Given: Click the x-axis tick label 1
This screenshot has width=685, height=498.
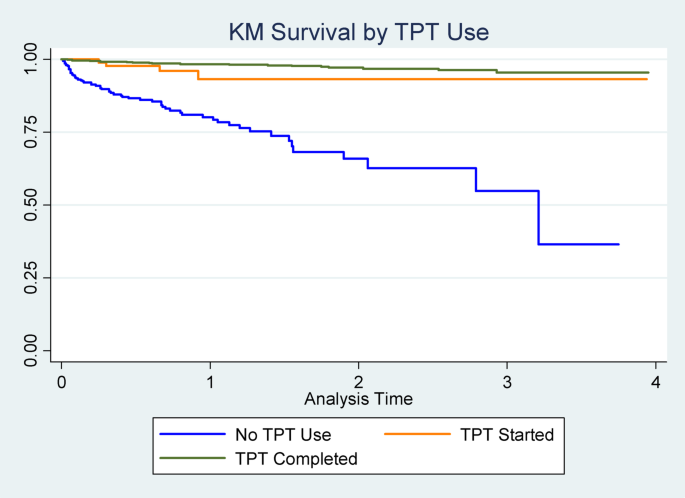Looking at the screenshot, I should (210, 383).
